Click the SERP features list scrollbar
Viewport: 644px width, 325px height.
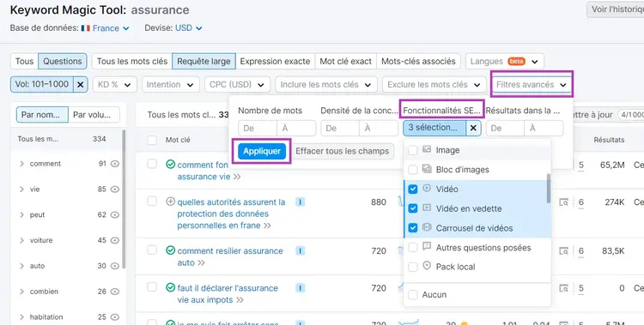point(549,189)
